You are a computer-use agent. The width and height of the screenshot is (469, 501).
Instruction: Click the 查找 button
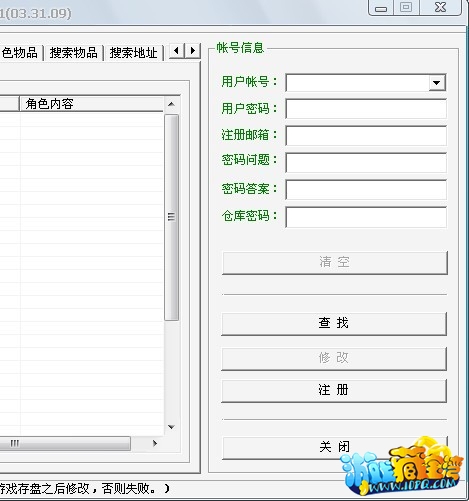[x=334, y=323]
